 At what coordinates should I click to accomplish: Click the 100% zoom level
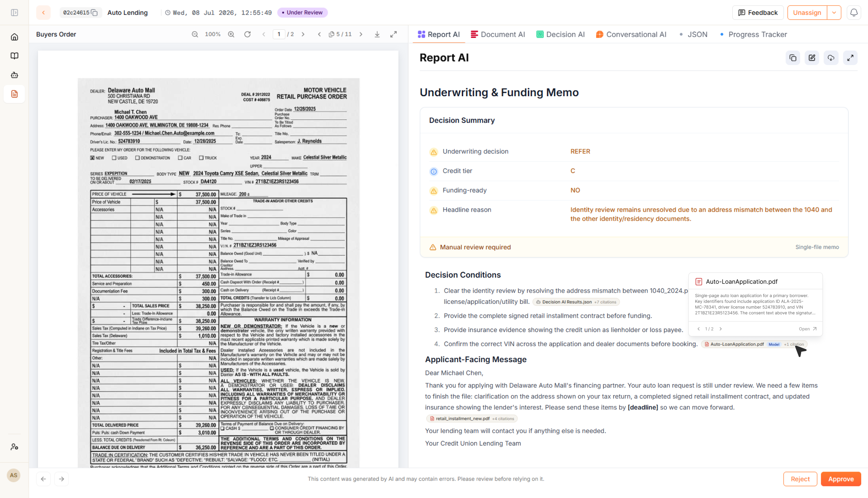click(x=213, y=34)
